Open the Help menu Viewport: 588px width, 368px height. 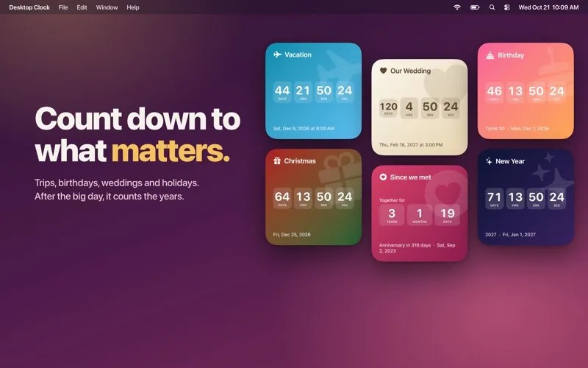click(x=133, y=7)
